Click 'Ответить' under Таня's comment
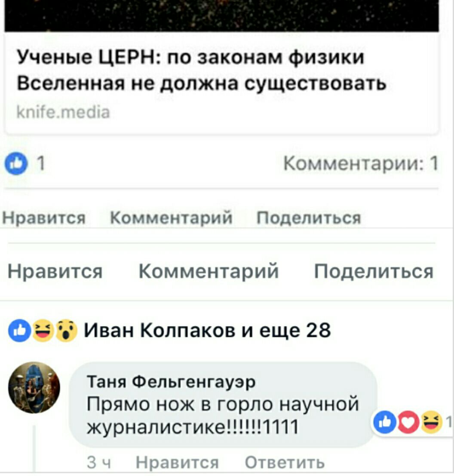 pos(285,463)
